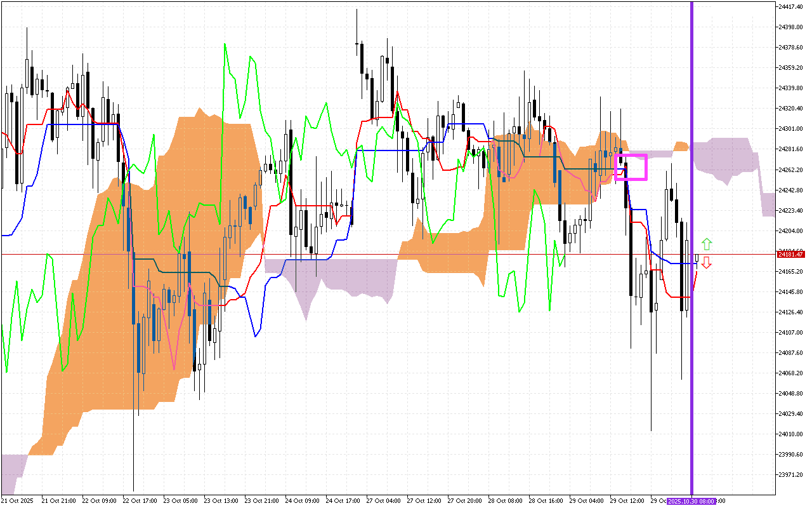
Task: Click the 29 Oct 04:00 time label
Action: point(586,501)
